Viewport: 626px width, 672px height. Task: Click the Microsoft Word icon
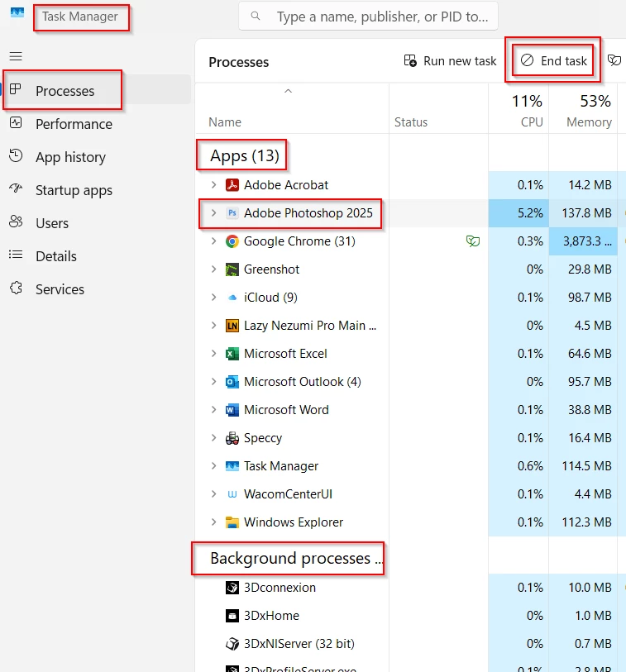232,410
